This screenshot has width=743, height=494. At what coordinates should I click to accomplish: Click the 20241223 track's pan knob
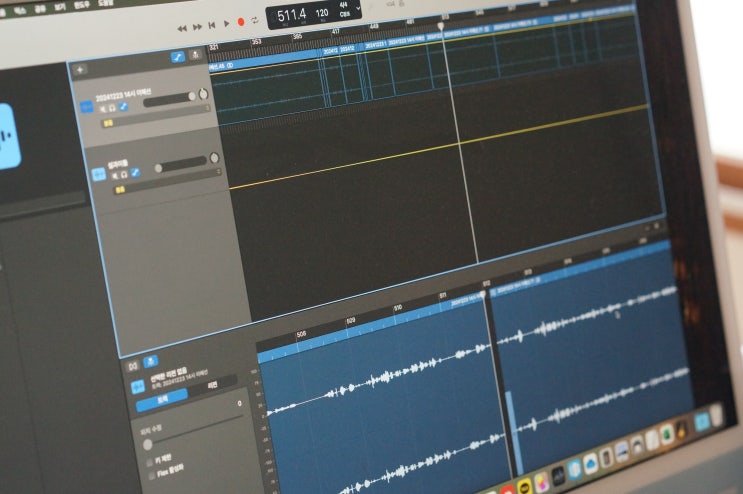(203, 94)
